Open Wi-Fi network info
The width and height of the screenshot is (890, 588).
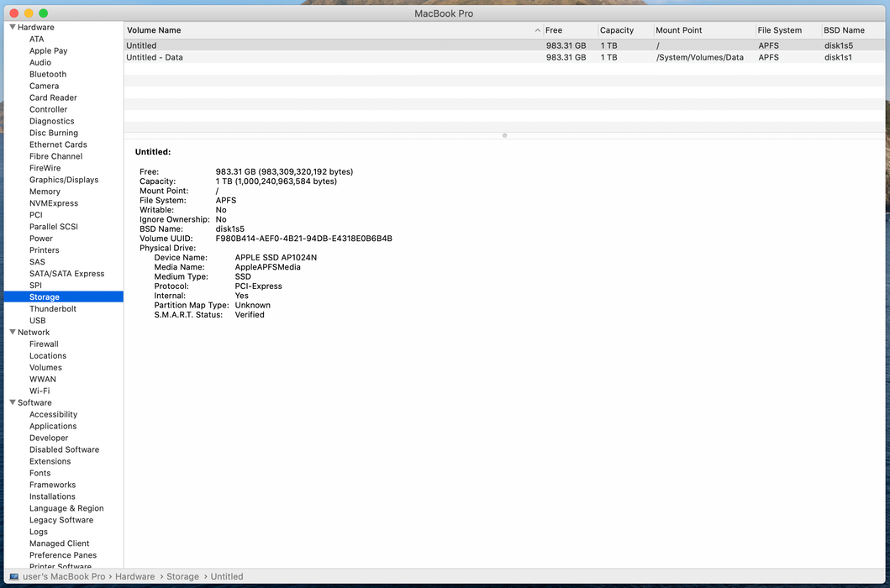coord(39,391)
